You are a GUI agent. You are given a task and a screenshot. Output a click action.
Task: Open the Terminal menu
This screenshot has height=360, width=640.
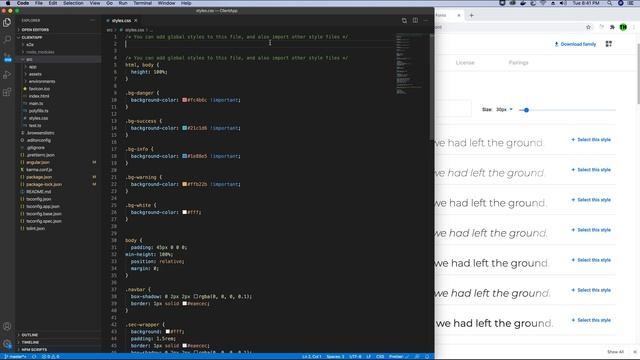(x=143, y=3)
